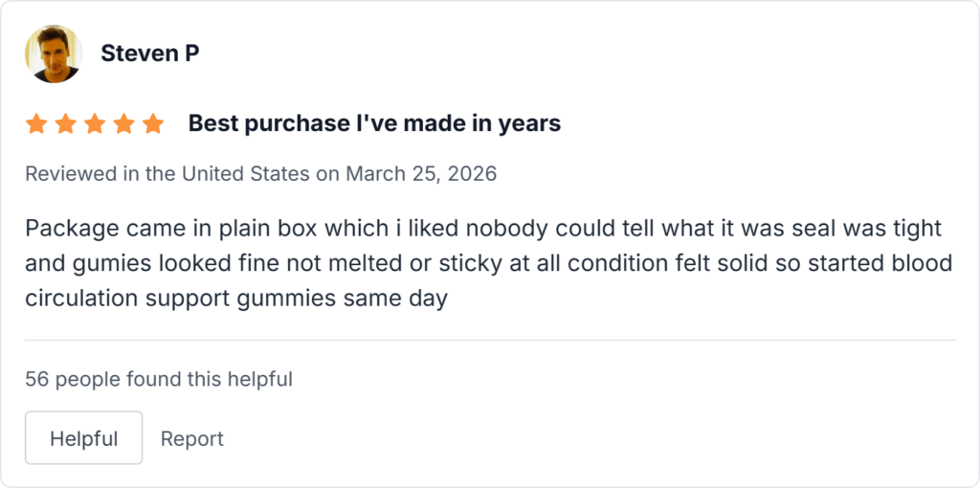
Task: Click the first line of the review body
Action: click(483, 230)
